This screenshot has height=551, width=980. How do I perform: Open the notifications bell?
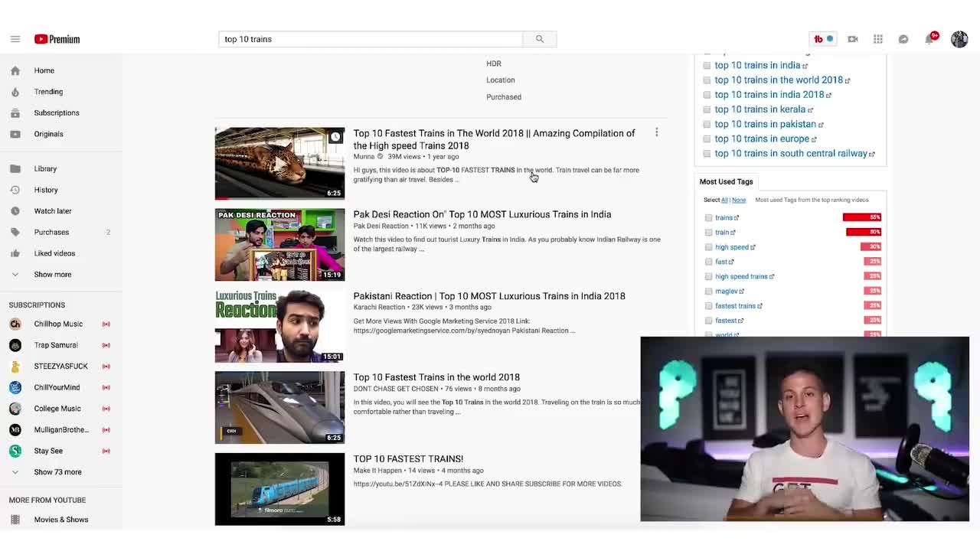point(930,38)
